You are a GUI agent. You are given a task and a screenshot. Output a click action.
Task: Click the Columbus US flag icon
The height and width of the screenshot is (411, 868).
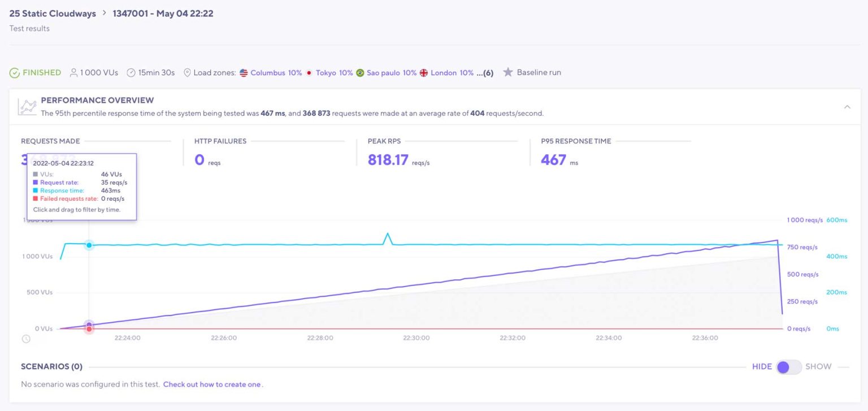coord(244,72)
